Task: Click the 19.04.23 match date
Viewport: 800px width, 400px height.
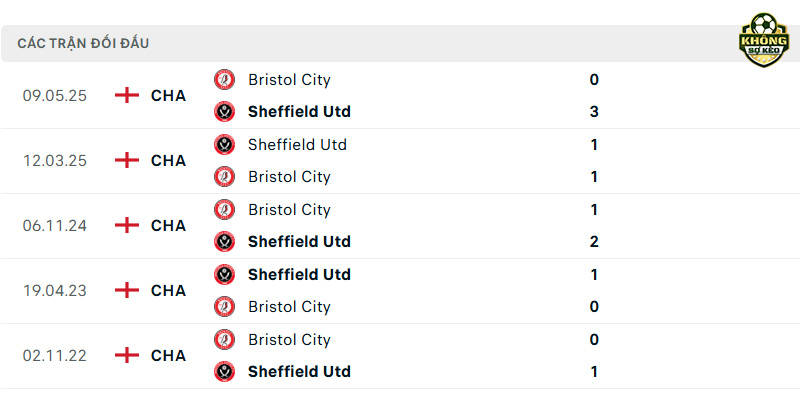Action: (x=55, y=291)
